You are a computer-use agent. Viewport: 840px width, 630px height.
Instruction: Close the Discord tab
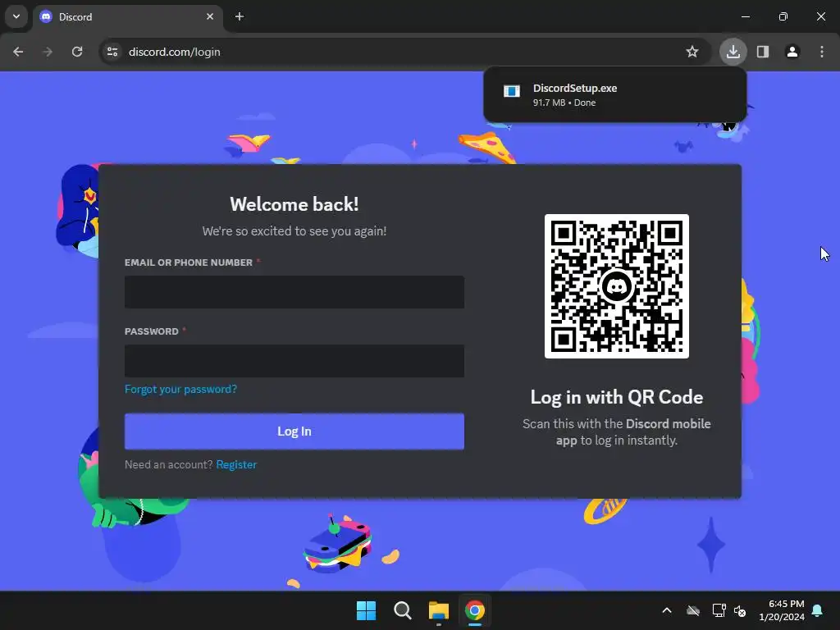(210, 16)
